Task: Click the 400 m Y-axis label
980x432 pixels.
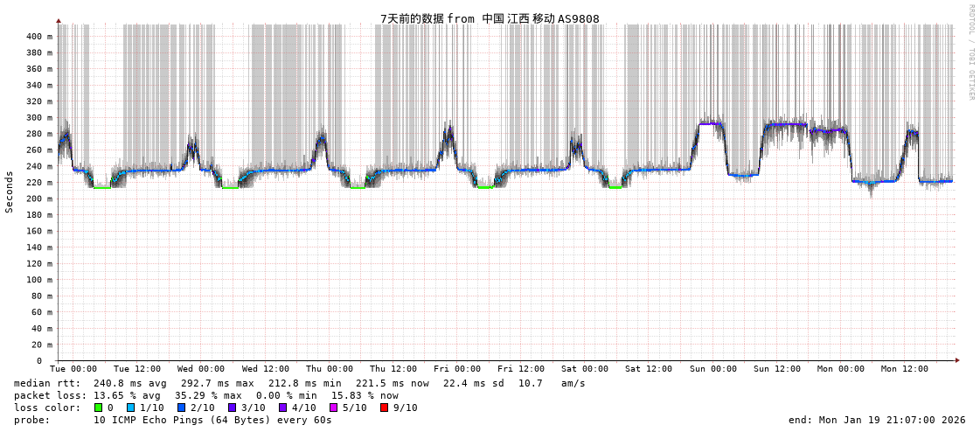Action: tap(39, 37)
